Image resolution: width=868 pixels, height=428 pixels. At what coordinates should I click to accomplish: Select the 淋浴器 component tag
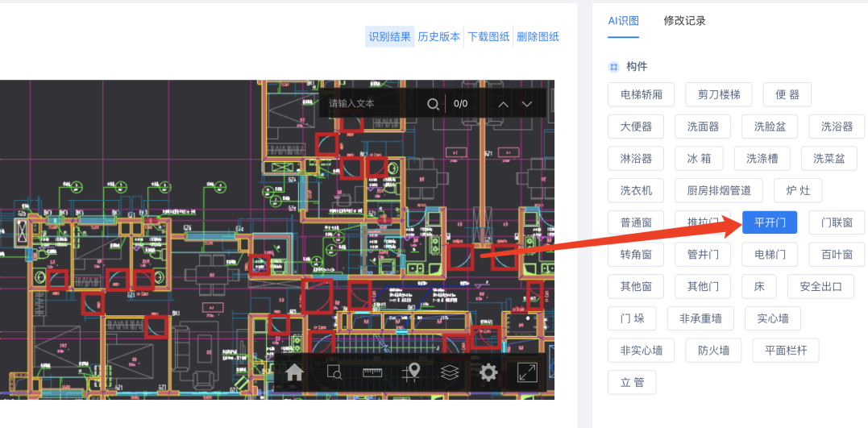pyautogui.click(x=636, y=158)
